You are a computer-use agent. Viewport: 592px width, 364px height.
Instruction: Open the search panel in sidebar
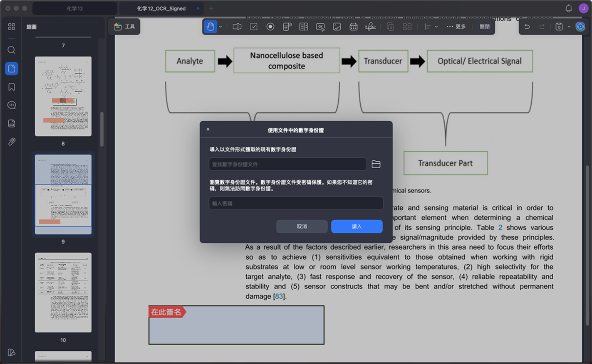(x=12, y=50)
